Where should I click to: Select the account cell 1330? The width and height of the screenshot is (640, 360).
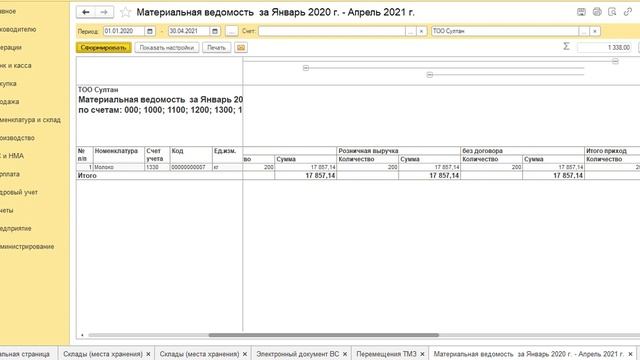tap(157, 167)
